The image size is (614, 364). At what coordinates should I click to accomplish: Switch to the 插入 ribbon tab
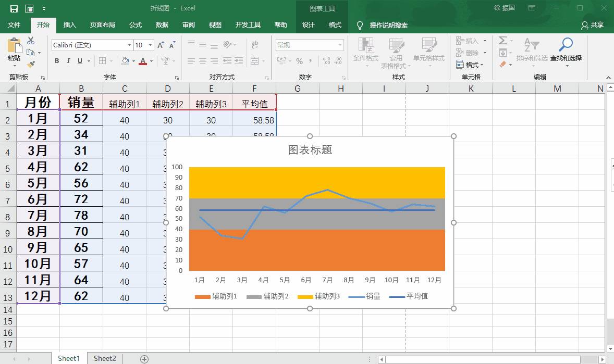70,25
